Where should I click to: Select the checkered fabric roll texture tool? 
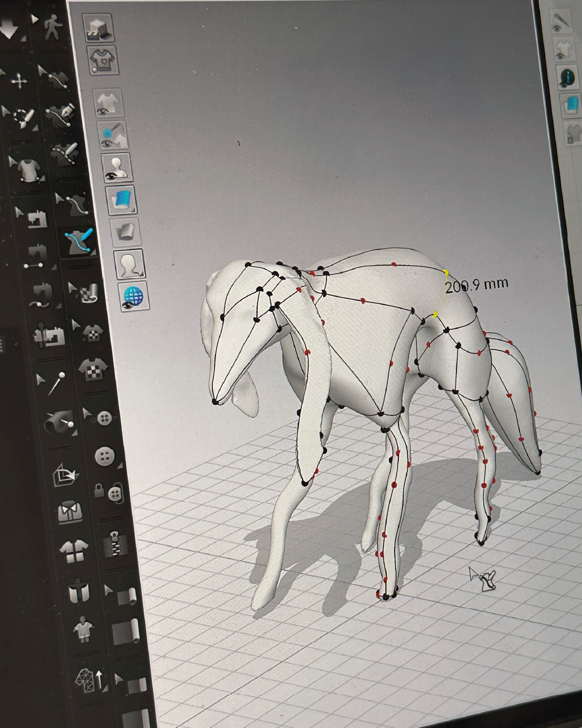coord(86,291)
